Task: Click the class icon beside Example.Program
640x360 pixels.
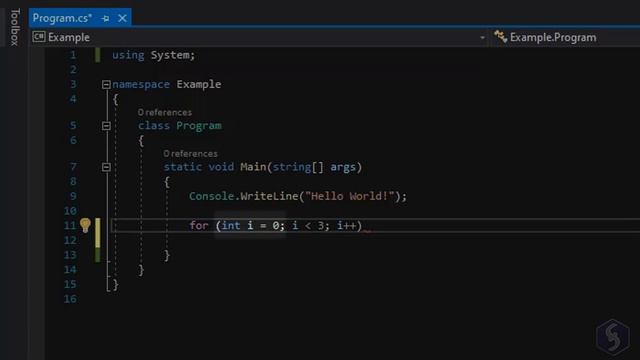Action: point(500,37)
